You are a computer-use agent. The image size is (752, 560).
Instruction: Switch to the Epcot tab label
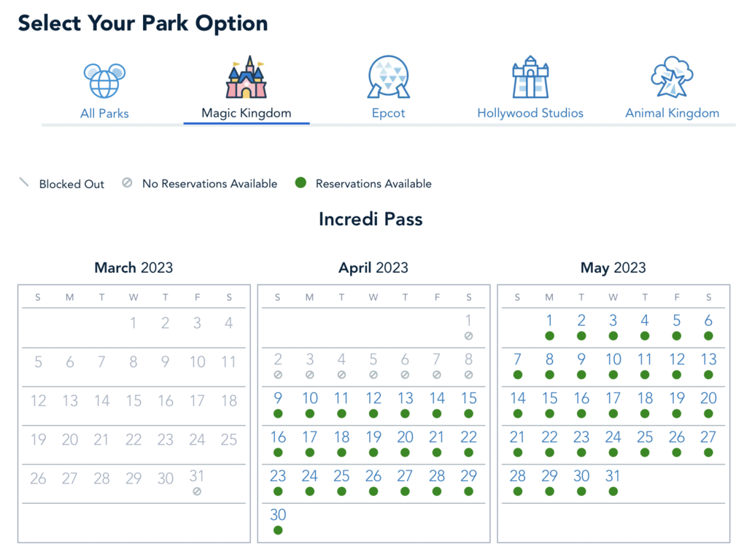point(388,113)
